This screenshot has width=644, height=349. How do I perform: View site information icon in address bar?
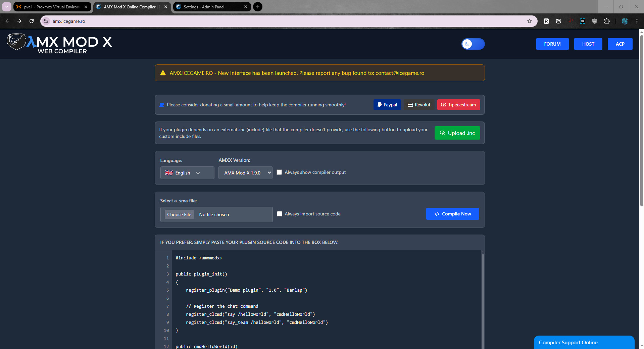point(46,21)
